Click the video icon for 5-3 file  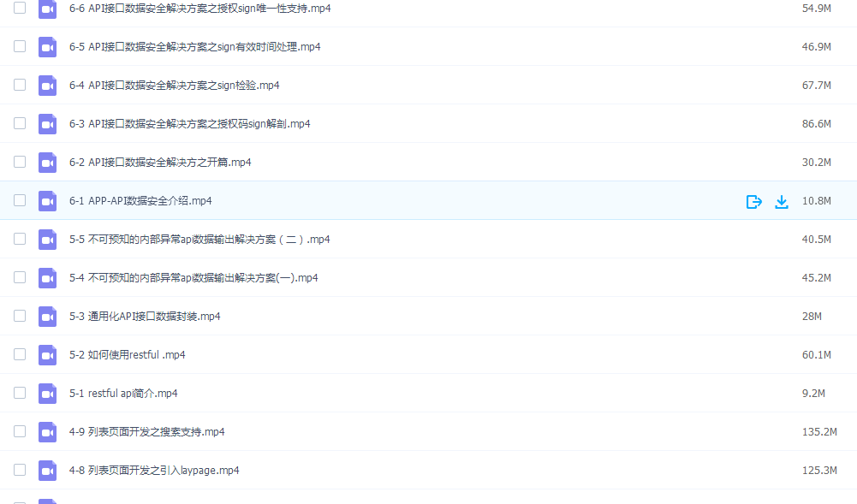pyautogui.click(x=48, y=316)
